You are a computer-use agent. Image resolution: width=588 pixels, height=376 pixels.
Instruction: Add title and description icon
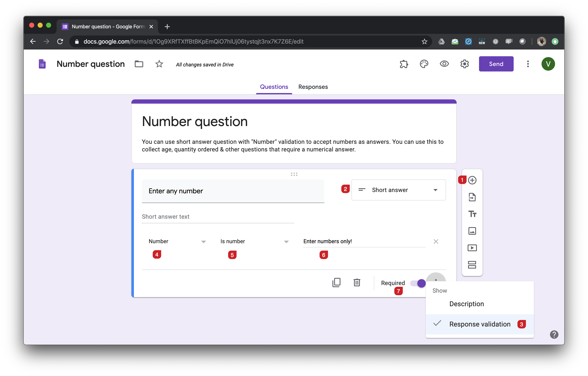(472, 214)
